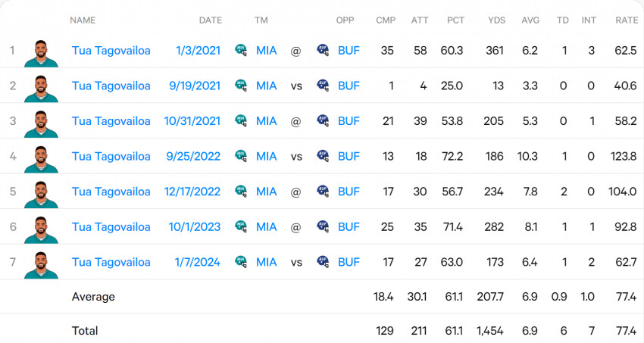Click the Buffalo helmet icon in the 10/1/2023 row
Viewport: 644px width, 343px height.
(323, 226)
